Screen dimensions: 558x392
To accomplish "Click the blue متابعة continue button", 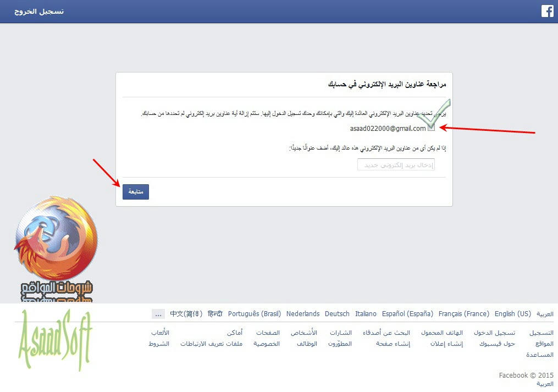I will coord(136,191).
